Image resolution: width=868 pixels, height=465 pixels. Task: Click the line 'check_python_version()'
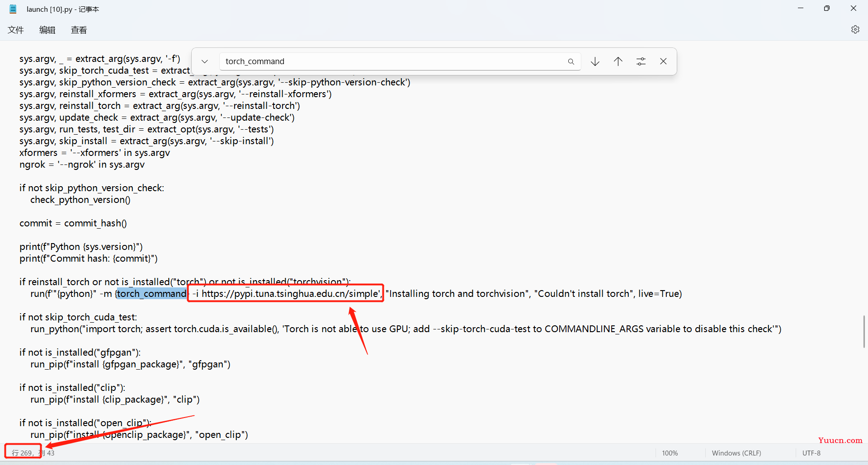click(x=80, y=200)
